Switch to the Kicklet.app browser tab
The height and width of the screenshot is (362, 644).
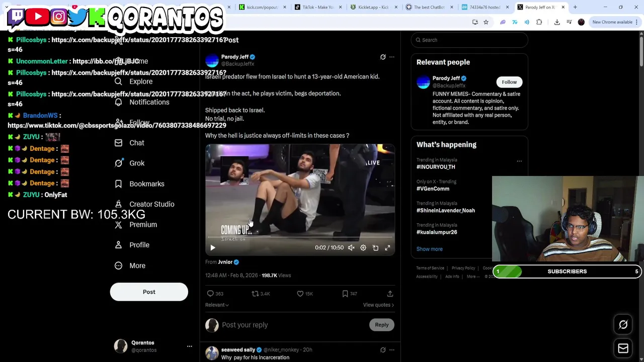[373, 7]
